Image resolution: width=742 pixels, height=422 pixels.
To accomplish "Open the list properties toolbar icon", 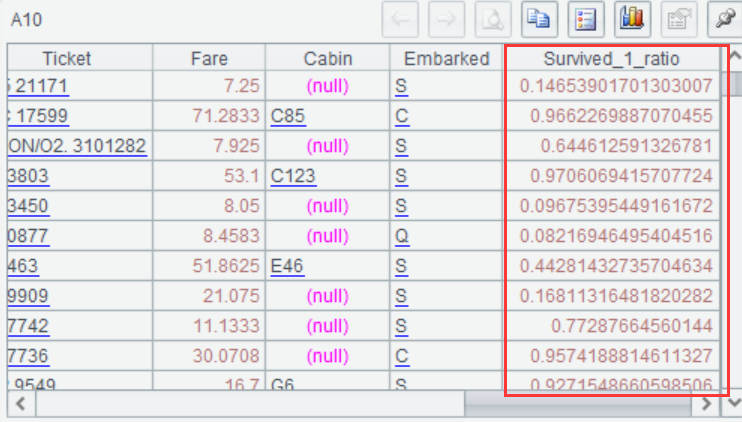I will [585, 19].
